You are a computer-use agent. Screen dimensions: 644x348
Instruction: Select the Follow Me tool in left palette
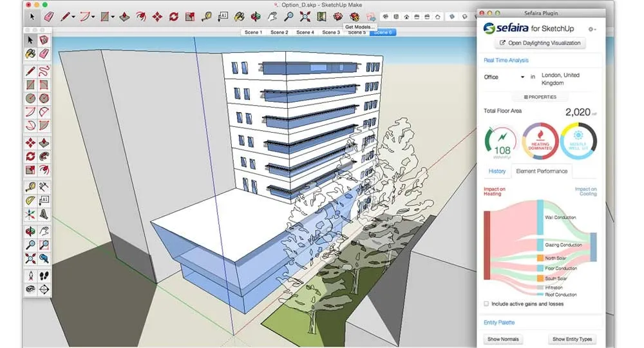[x=44, y=156]
